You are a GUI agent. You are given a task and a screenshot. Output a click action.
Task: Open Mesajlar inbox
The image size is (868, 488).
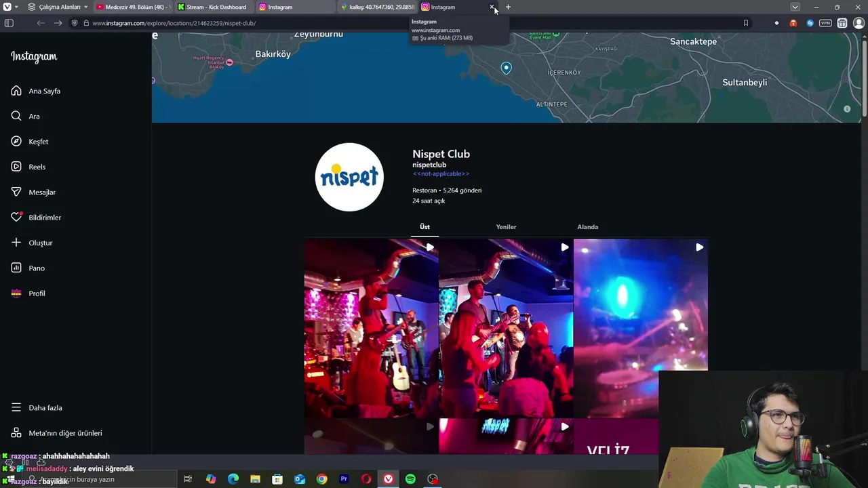33,192
